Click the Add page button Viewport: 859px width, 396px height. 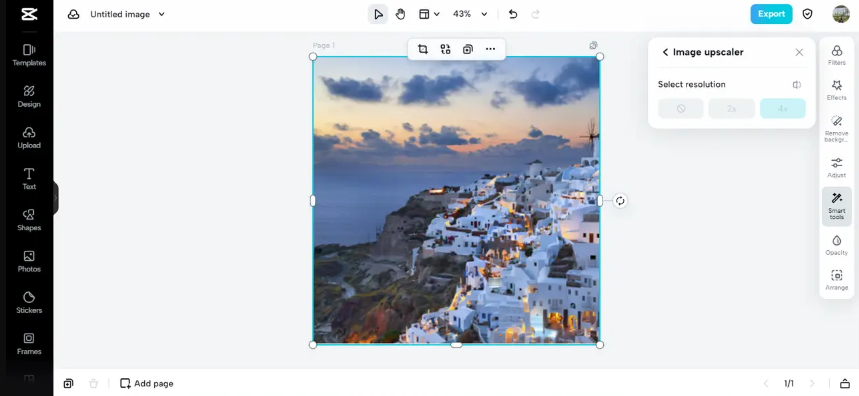(147, 383)
